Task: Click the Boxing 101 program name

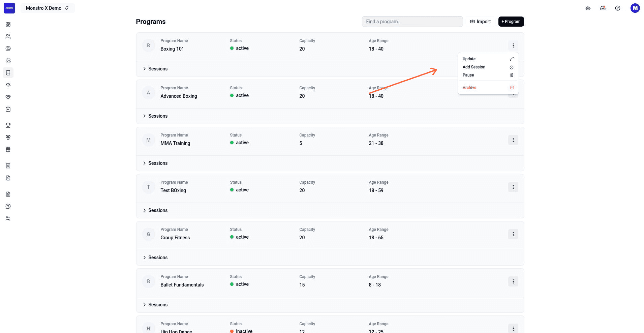Action: pyautogui.click(x=172, y=49)
